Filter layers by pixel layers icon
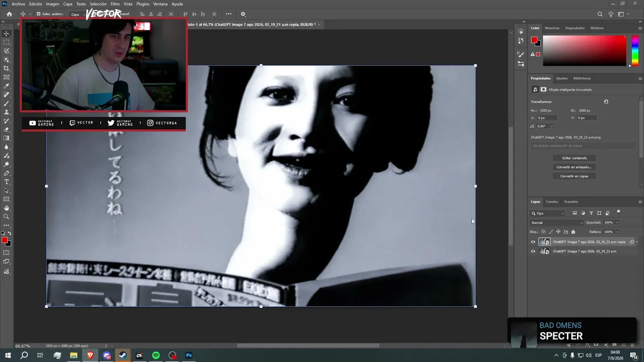 coord(575,213)
